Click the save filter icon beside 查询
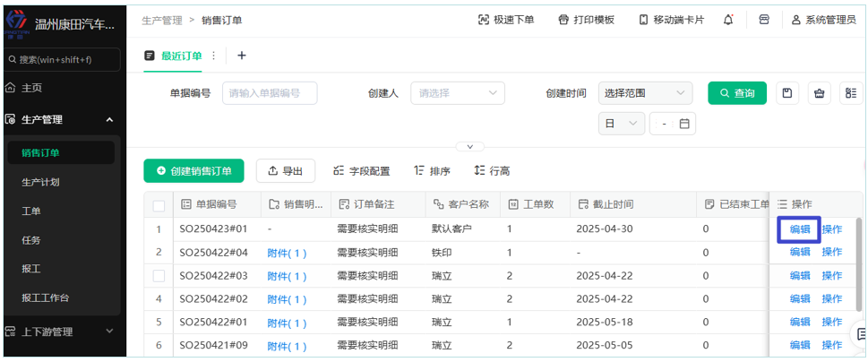Image resolution: width=868 pixels, height=362 pixels. tap(786, 93)
